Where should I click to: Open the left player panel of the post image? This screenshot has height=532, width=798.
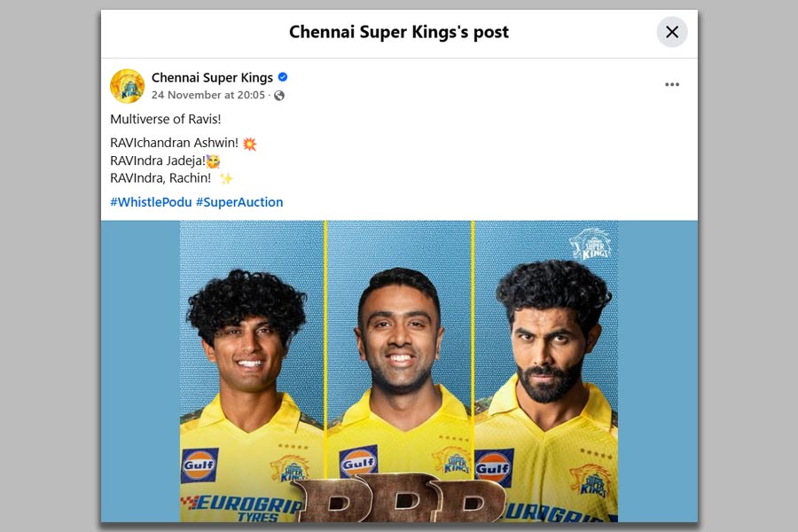[252, 372]
